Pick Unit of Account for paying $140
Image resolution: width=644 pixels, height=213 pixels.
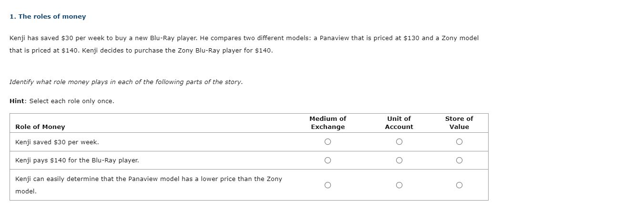[x=399, y=160]
